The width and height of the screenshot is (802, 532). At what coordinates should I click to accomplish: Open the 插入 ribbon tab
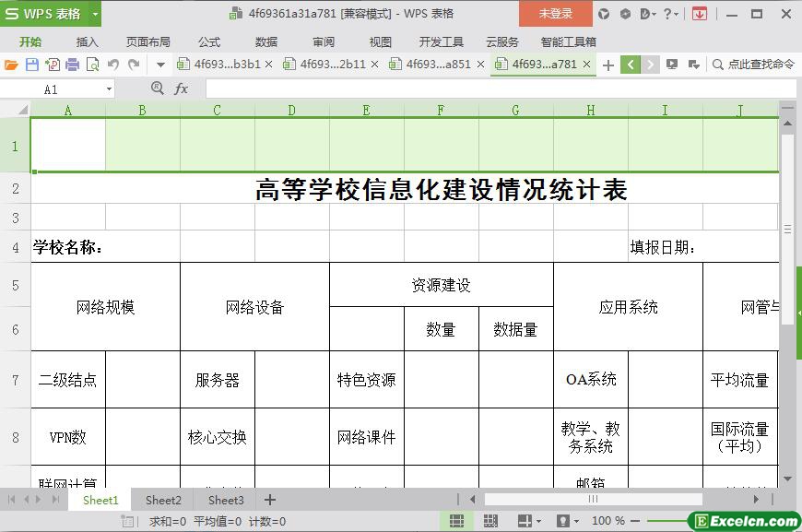(88, 41)
